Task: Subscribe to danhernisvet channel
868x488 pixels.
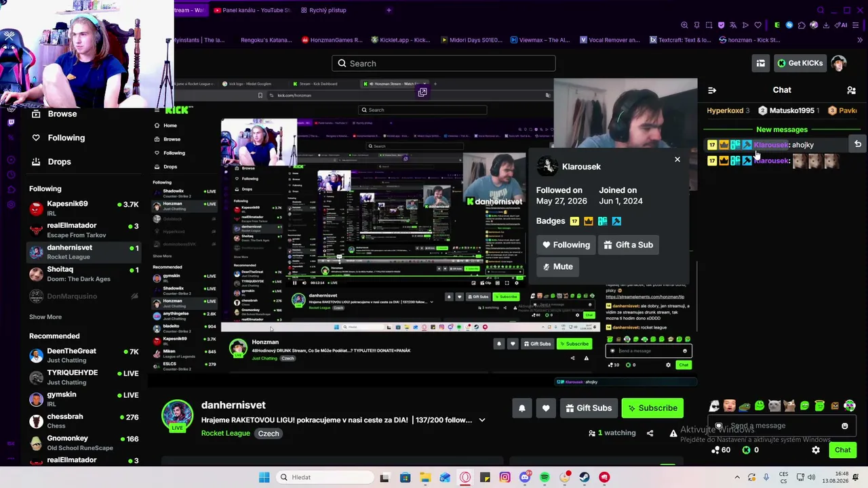Action: (x=652, y=408)
